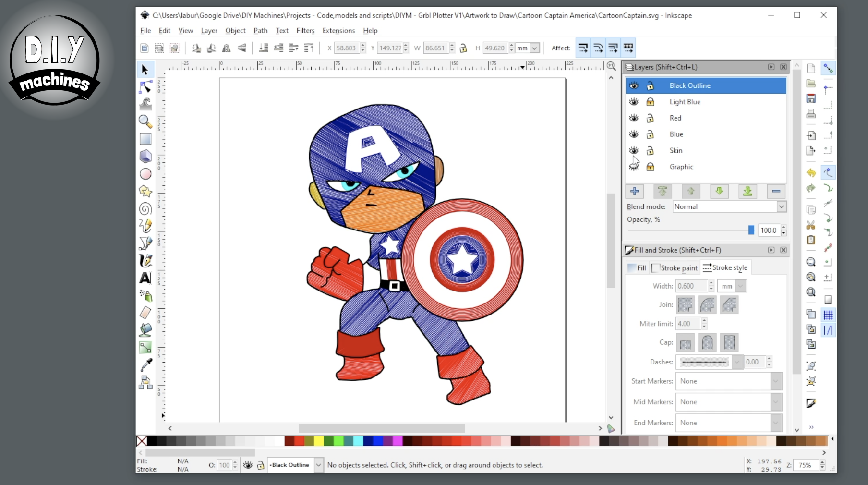The height and width of the screenshot is (485, 868).
Task: Raise the current layer to top
Action: point(663,191)
